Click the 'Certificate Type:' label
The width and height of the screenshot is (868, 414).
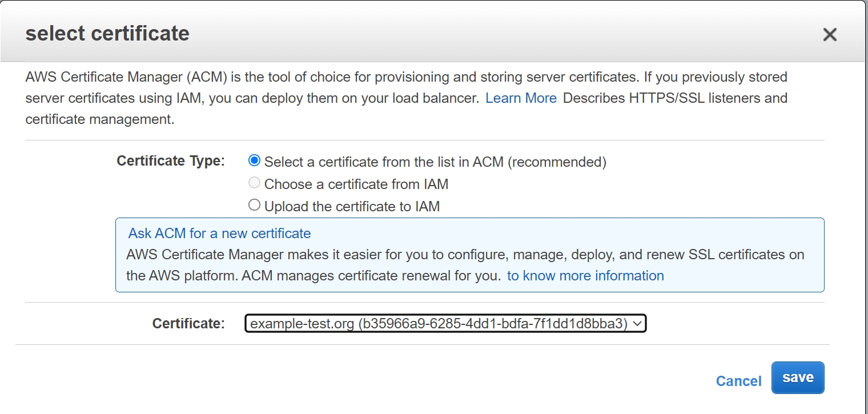(171, 161)
